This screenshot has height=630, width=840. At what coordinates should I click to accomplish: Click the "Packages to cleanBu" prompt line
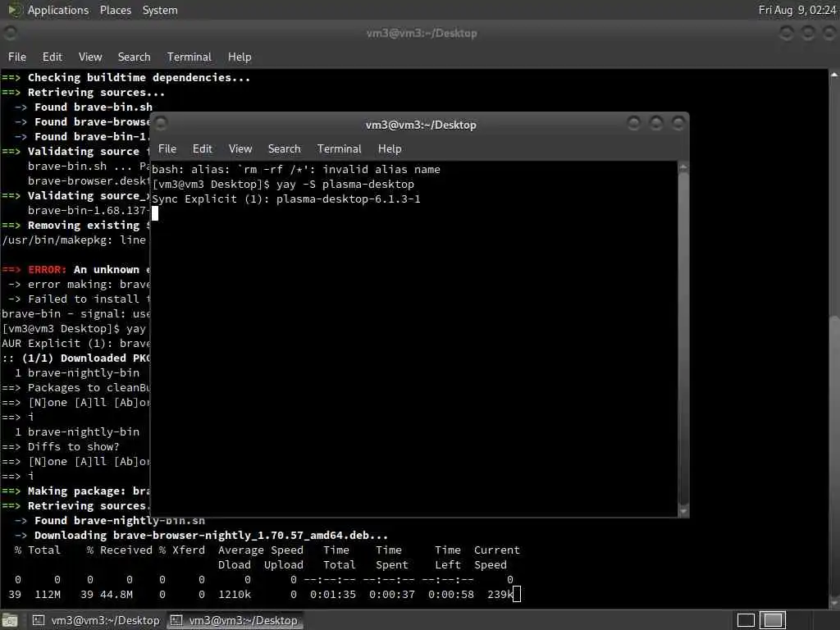(x=89, y=388)
